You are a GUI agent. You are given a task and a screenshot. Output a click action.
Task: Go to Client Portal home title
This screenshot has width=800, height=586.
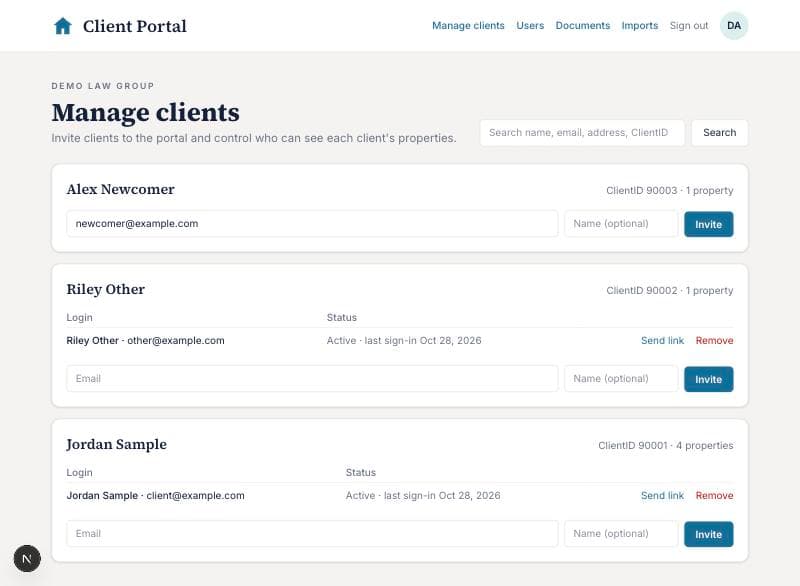135,26
